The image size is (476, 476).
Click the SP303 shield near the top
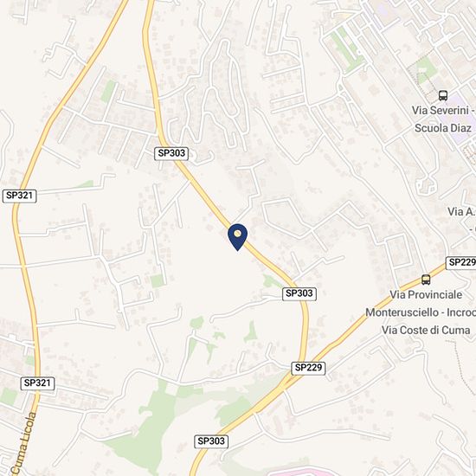[171, 153]
